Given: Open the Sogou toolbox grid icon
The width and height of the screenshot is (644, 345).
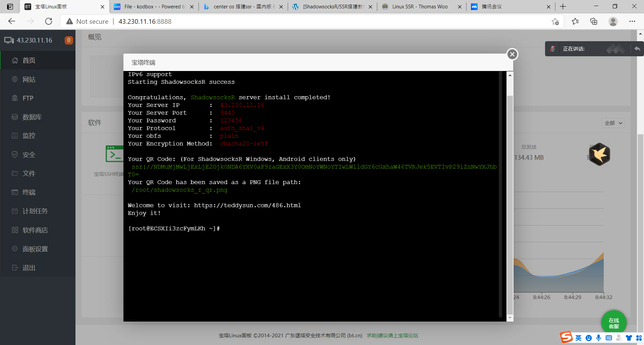Looking at the screenshot, I should point(639,338).
